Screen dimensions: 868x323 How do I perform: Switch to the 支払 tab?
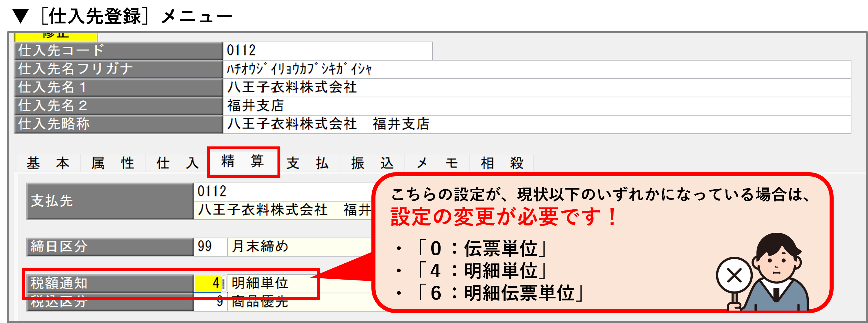coord(307,163)
